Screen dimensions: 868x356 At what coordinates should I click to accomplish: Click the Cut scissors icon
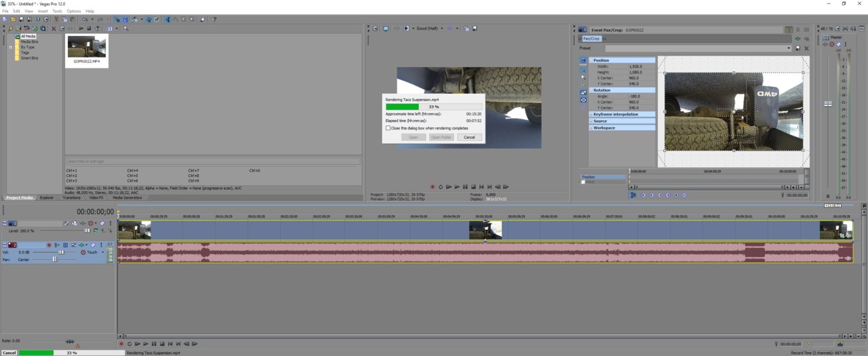[x=56, y=19]
